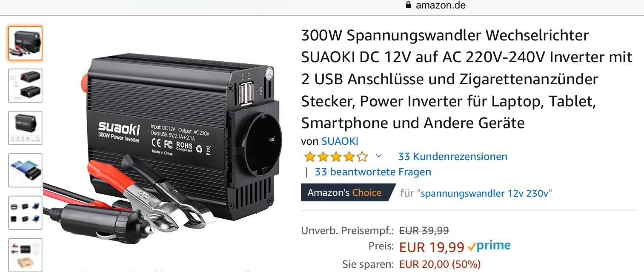Click the EUR 19,99 price text
644x272 pixels.
pos(432,247)
